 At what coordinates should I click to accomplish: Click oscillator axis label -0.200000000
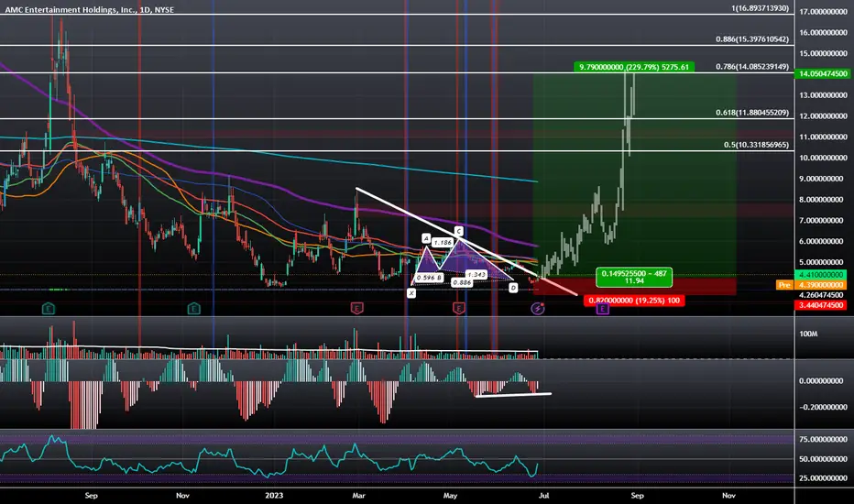point(823,407)
